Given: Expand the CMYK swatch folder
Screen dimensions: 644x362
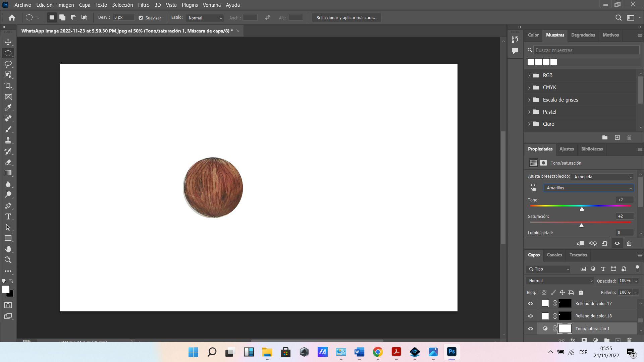Looking at the screenshot, I should (x=529, y=87).
